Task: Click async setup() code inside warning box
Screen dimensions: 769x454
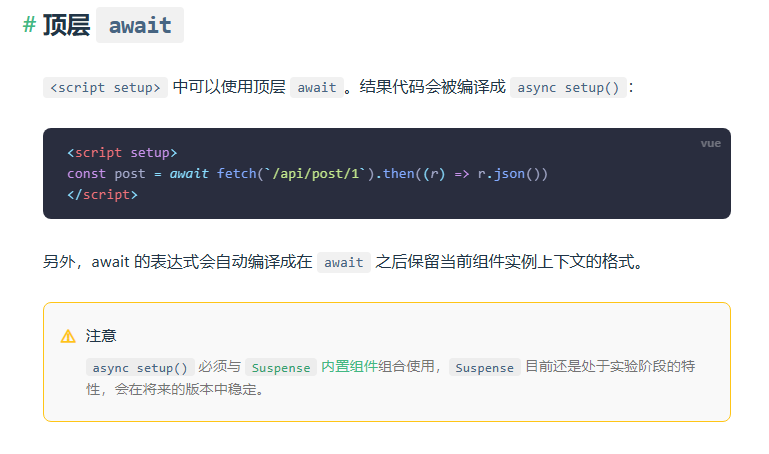Action: click(x=140, y=367)
